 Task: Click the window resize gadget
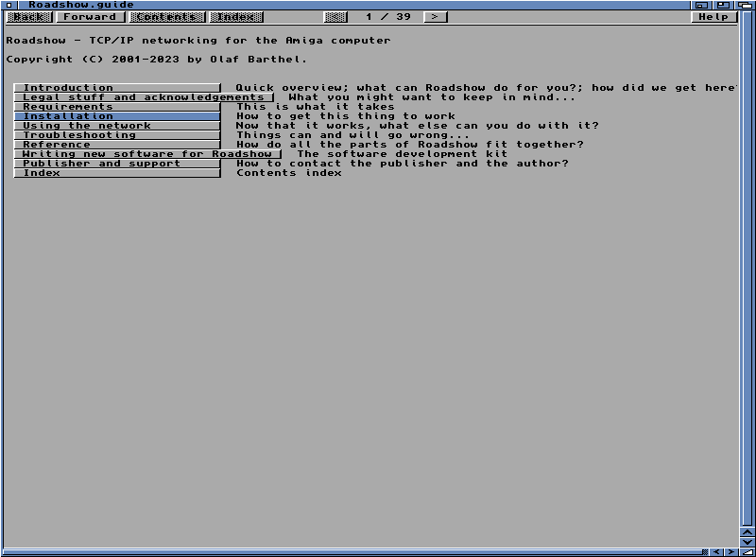747,551
